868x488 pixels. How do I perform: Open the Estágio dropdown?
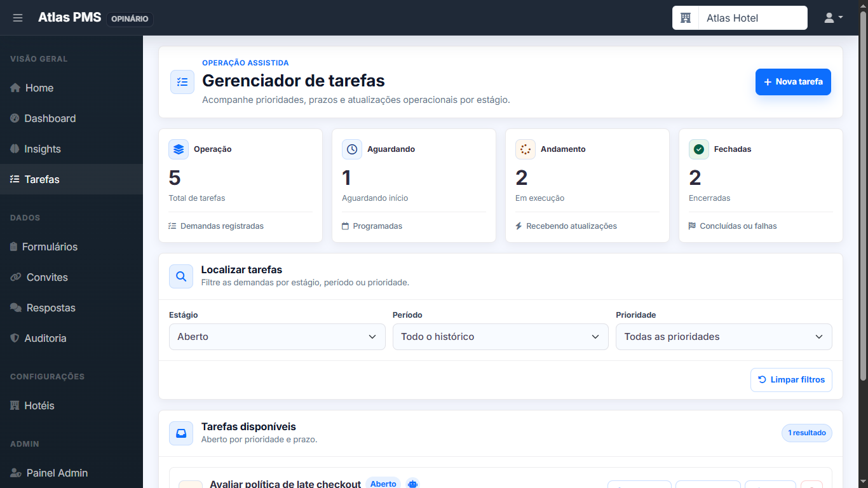pos(277,337)
